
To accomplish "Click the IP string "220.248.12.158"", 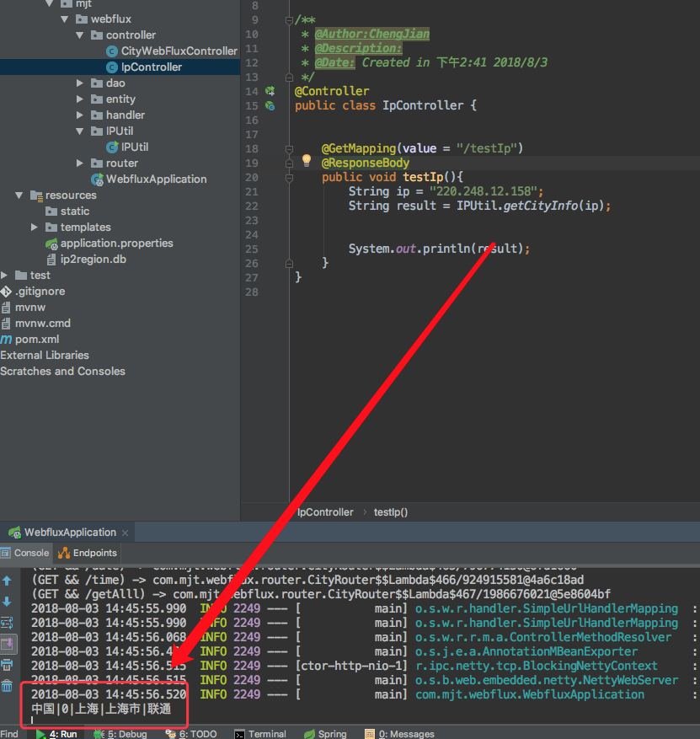I will point(484,192).
